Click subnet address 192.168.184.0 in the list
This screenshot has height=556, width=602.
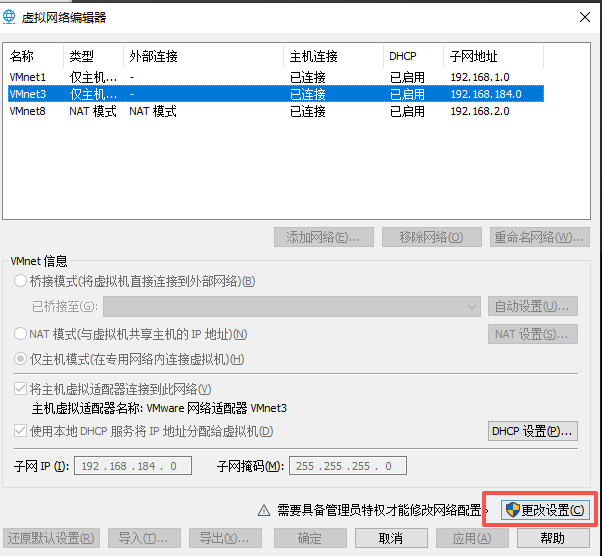[486, 94]
